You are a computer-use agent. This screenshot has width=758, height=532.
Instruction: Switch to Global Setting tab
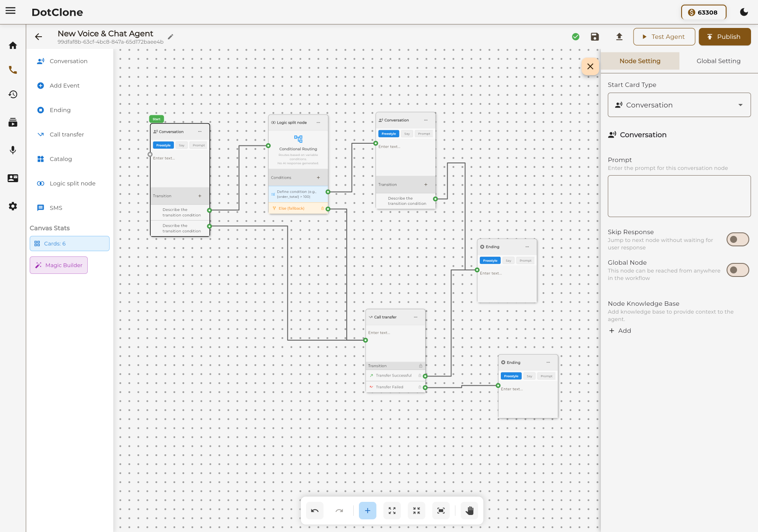click(719, 61)
